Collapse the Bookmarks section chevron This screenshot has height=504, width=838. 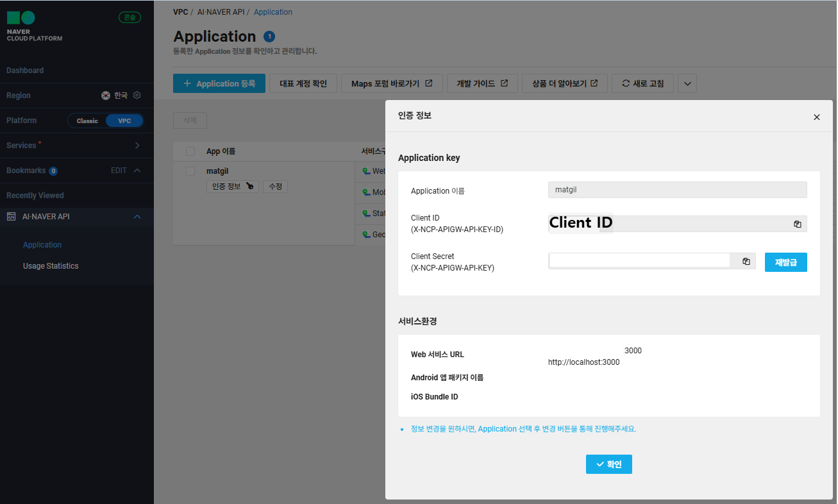[x=137, y=171]
